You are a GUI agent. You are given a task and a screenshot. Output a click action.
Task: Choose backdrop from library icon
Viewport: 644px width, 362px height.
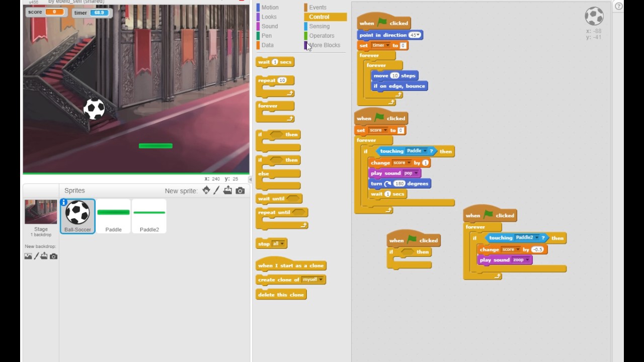(x=28, y=256)
